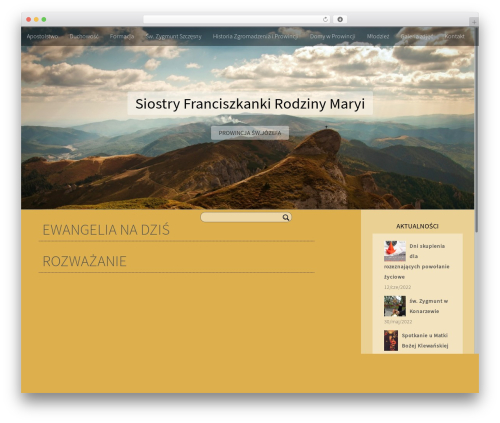Open the św. Zygmunt Szczęsny menu item
The width and height of the screenshot is (500, 423).
(x=174, y=36)
